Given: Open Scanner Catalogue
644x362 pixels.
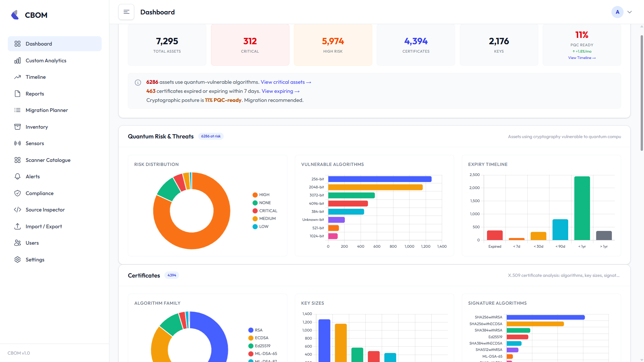Looking at the screenshot, I should pos(55,160).
